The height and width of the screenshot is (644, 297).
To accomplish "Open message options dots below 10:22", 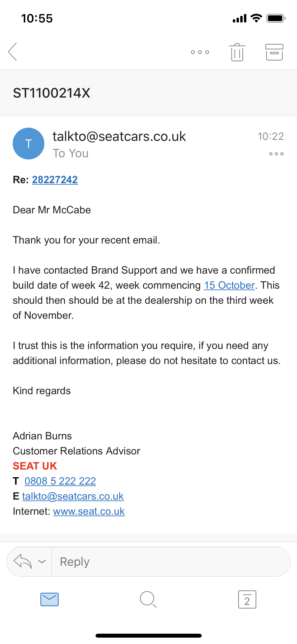I will pos(276,154).
